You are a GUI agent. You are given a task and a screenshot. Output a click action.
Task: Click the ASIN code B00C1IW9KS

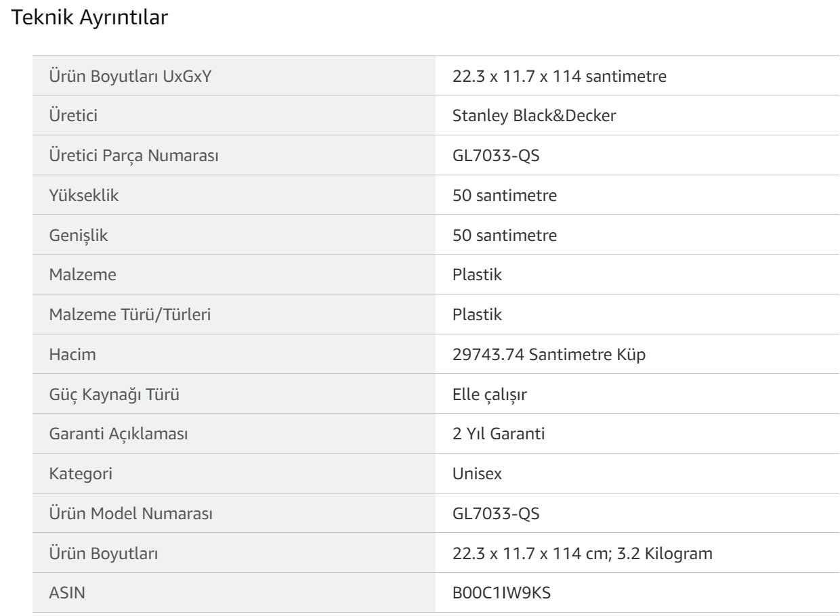[502, 594]
